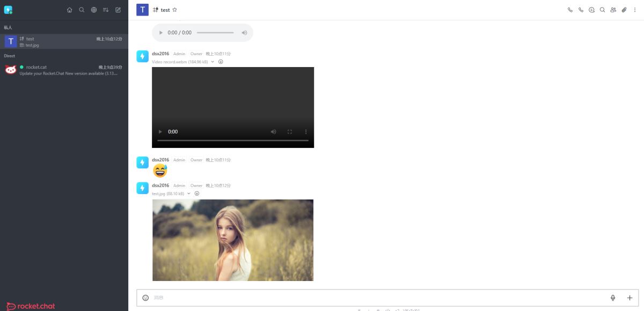Click the test channel title in header

[165, 10]
